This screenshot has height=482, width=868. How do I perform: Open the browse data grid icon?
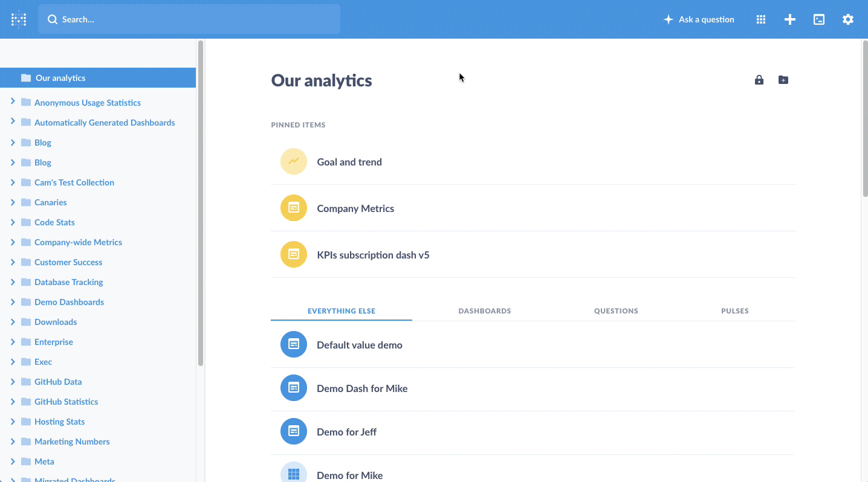click(x=760, y=19)
